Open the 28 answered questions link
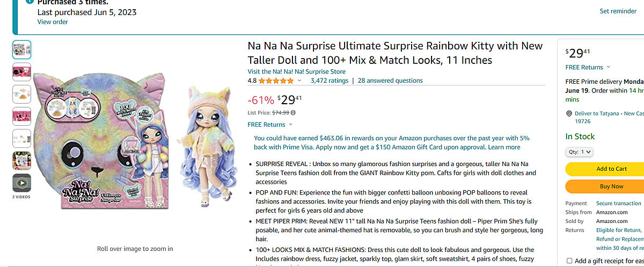Image resolution: width=644 pixels, height=267 pixels. [390, 81]
